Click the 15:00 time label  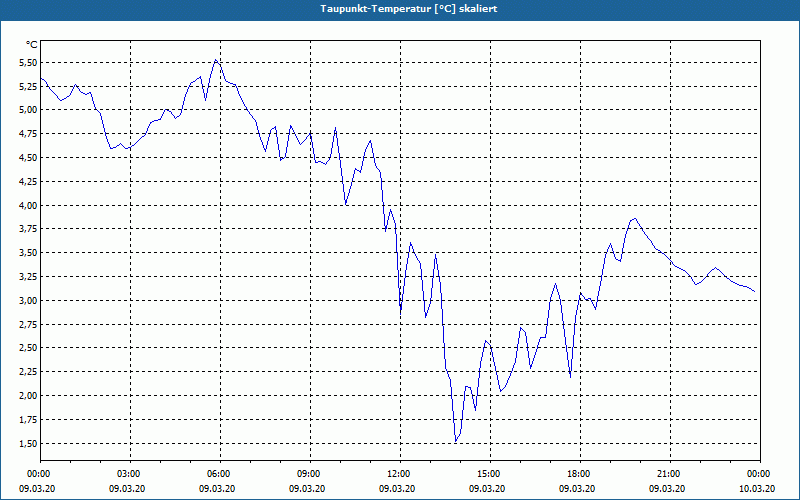pyautogui.click(x=490, y=474)
